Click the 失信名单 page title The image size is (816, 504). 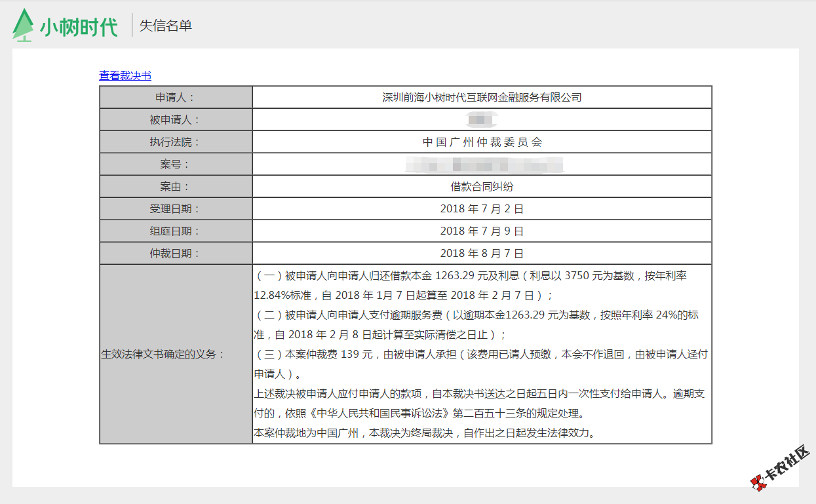click(x=166, y=26)
